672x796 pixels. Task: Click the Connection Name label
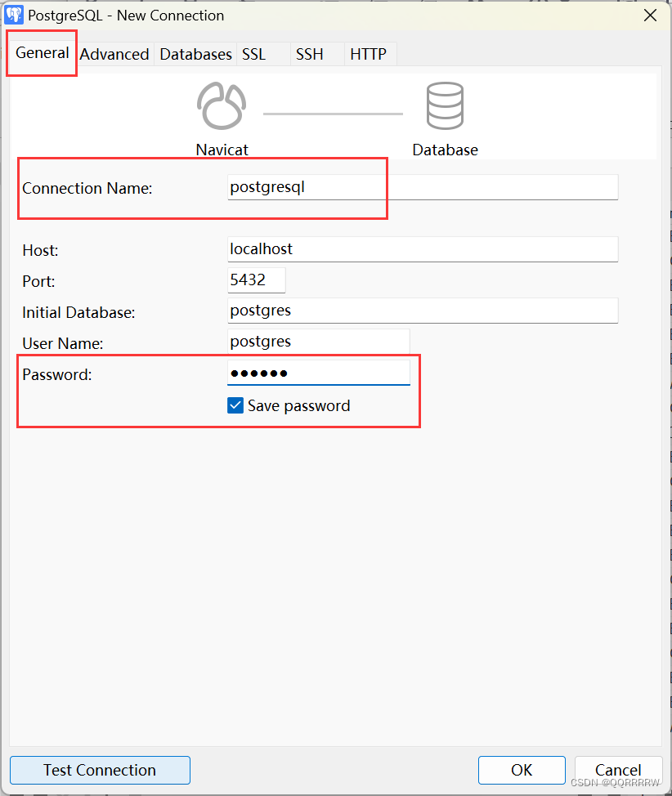coord(87,188)
